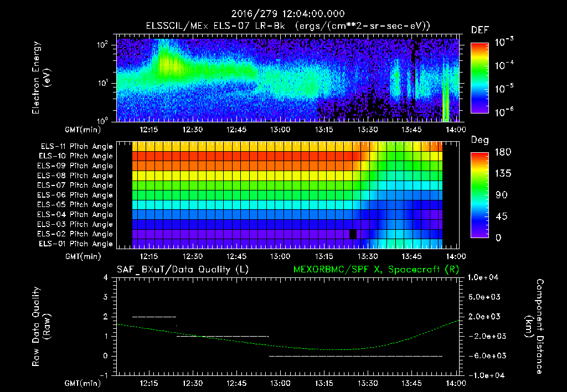Image resolution: width=567 pixels, height=392 pixels.
Task: Click the Electron Energy (eV) axis label
Action: [41, 78]
